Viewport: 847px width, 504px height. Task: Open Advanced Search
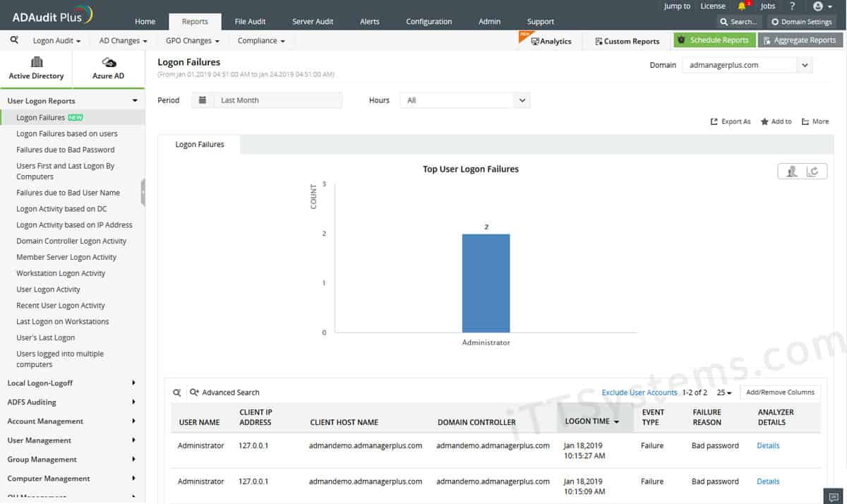click(x=224, y=392)
